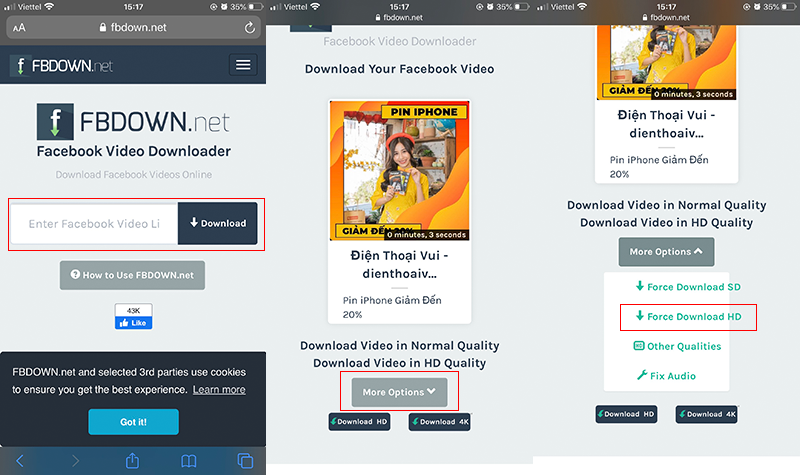This screenshot has height=475, width=800.
Task: Click Download Video in Normal Quality, right screen
Action: coord(666,205)
